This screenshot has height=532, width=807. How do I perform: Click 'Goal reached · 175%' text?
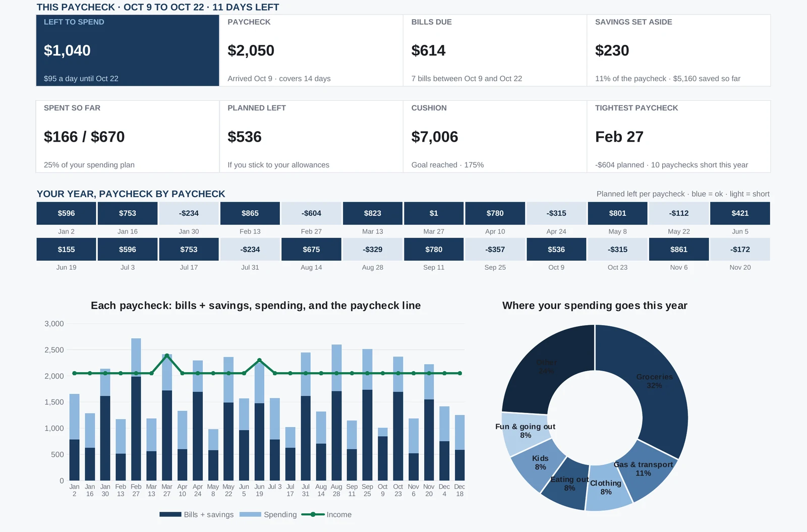[x=447, y=165]
